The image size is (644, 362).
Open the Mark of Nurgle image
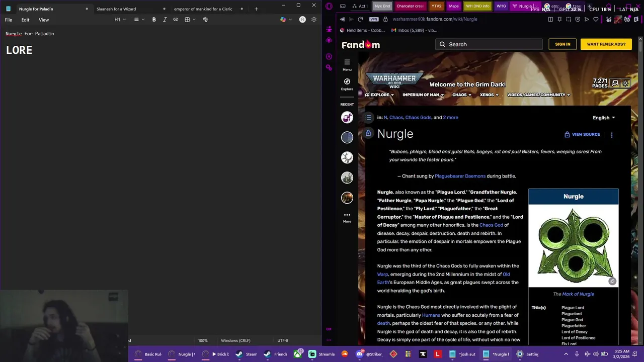(x=574, y=246)
